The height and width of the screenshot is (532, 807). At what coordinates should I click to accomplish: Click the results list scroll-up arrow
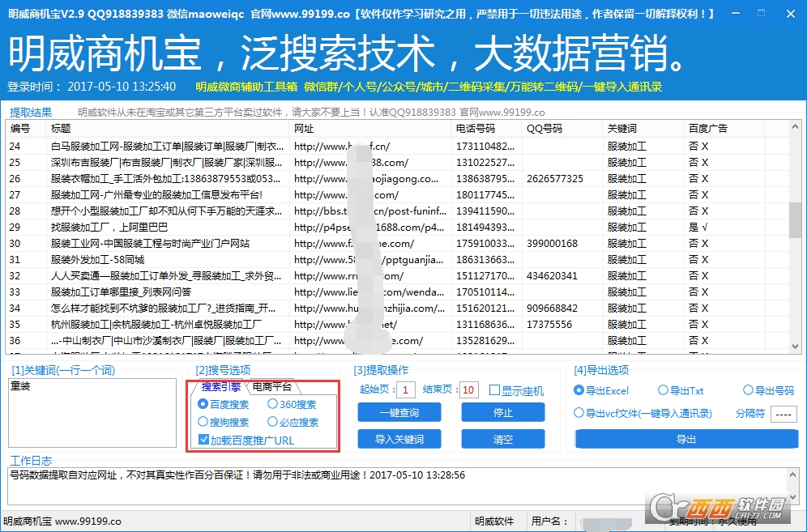pyautogui.click(x=795, y=126)
